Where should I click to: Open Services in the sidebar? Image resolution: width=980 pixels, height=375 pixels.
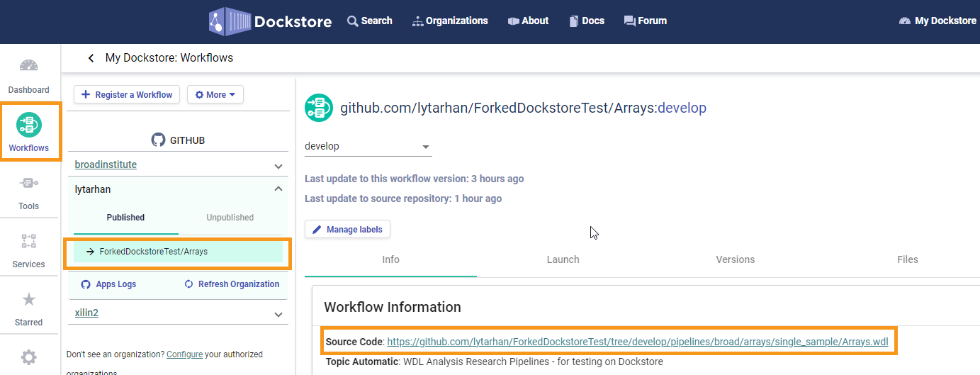[29, 251]
